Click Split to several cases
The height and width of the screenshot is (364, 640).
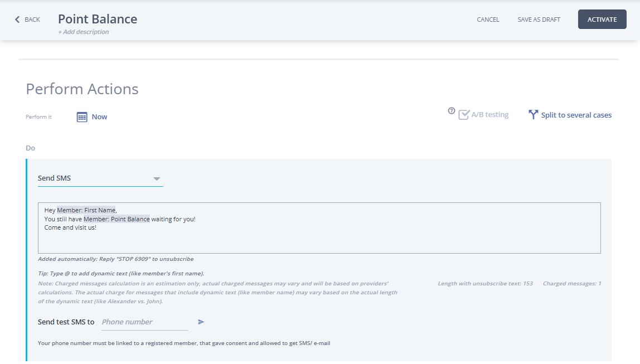pyautogui.click(x=576, y=115)
